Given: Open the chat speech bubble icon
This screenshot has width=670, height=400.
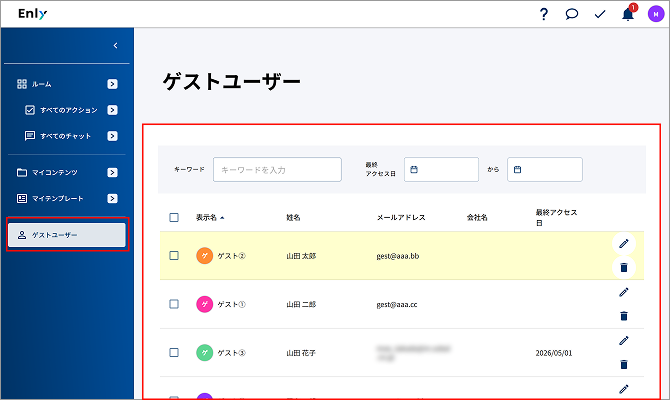Looking at the screenshot, I should 571,14.
